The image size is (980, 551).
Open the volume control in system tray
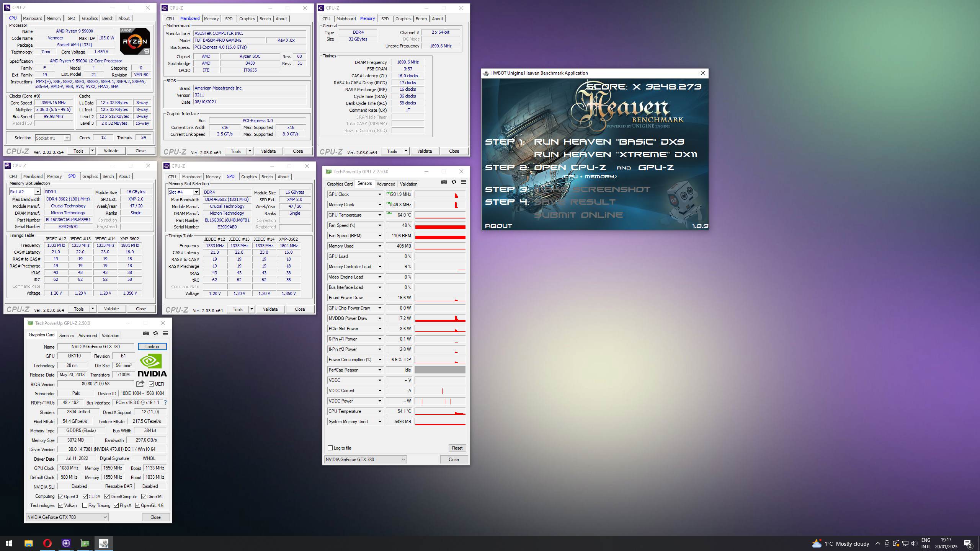[914, 543]
